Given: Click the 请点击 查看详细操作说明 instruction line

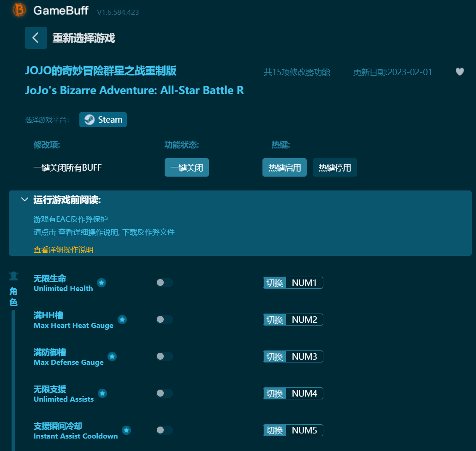Looking at the screenshot, I should (104, 232).
